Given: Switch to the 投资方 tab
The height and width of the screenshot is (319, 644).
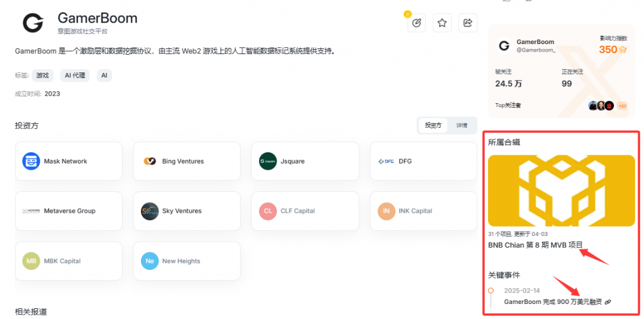Looking at the screenshot, I should click(x=433, y=125).
